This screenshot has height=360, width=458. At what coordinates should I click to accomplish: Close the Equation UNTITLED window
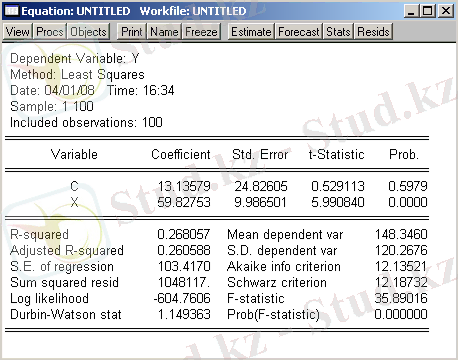(x=446, y=11)
